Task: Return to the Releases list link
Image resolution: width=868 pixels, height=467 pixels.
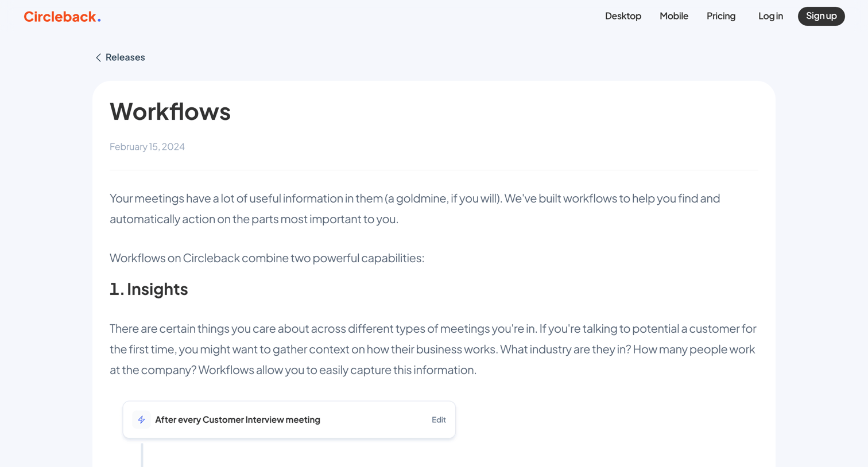Action: [x=120, y=57]
